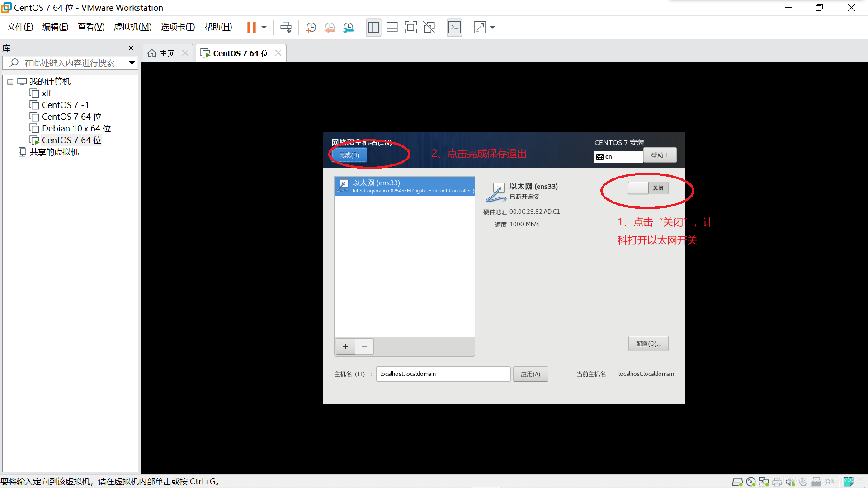Pause the running virtual machine

coord(251,28)
